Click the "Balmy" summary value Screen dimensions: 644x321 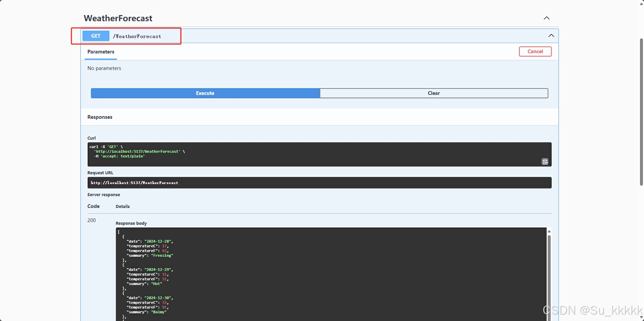point(159,312)
